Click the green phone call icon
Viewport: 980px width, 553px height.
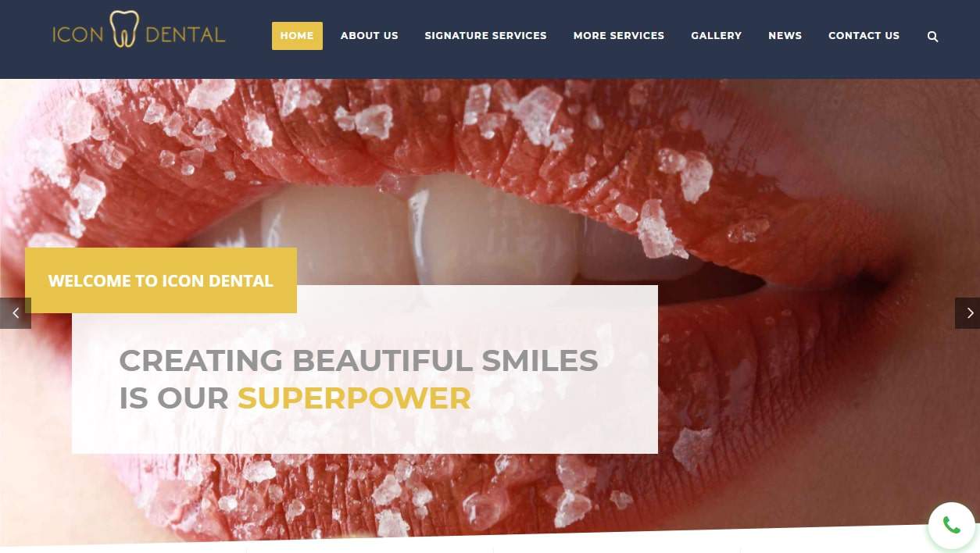pyautogui.click(x=951, y=526)
